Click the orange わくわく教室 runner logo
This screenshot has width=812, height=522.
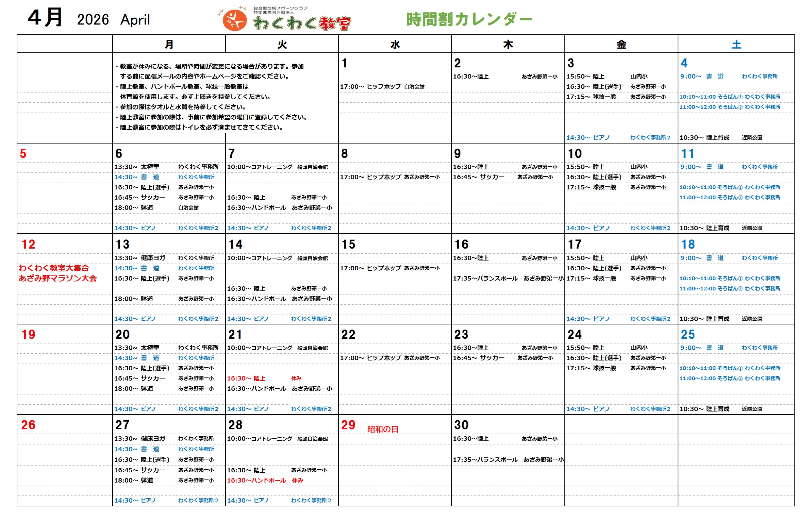click(234, 20)
